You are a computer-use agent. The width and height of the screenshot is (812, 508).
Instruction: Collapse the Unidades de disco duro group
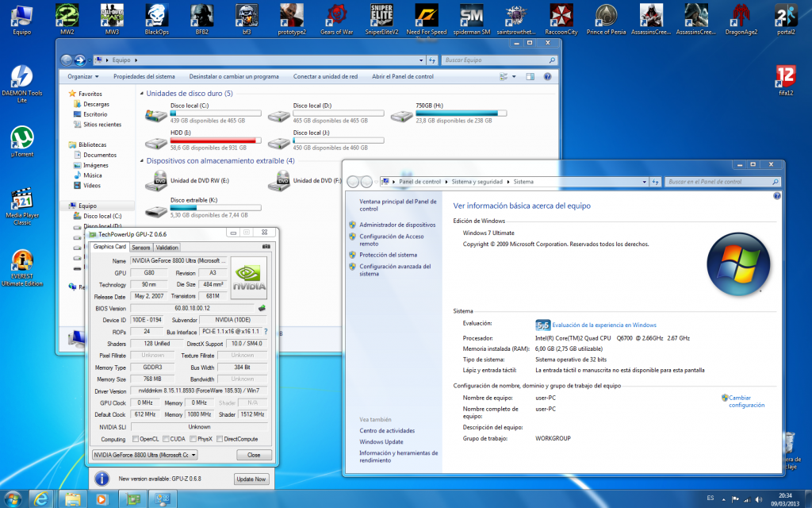[x=142, y=94]
